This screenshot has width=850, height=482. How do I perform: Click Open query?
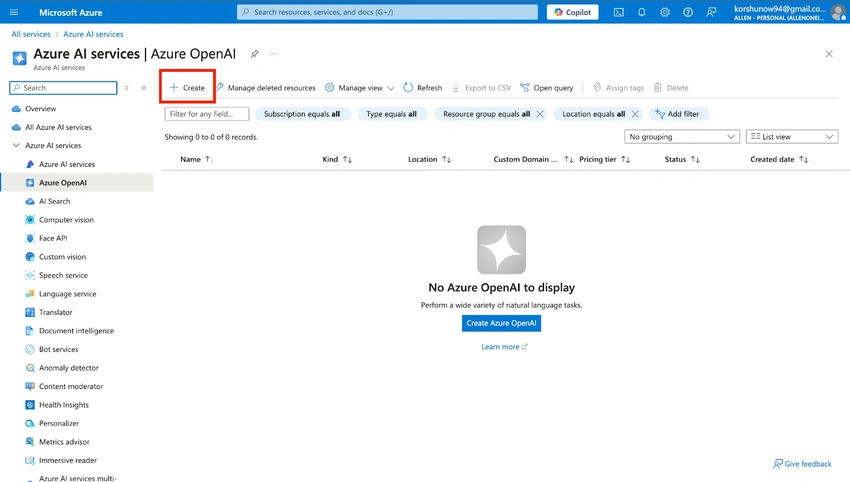(546, 87)
